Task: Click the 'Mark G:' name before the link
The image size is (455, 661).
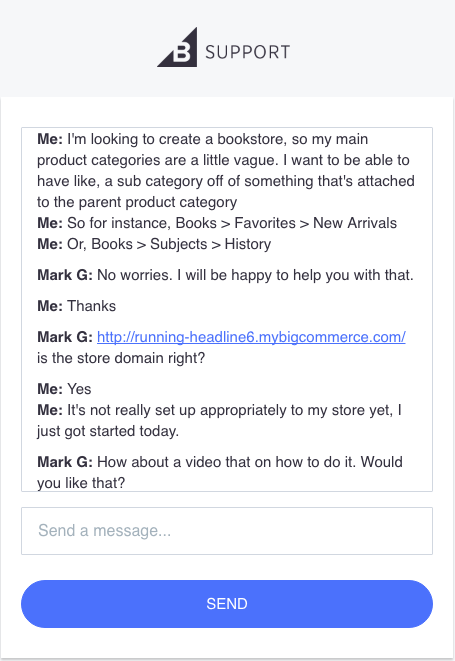Action: pos(65,337)
